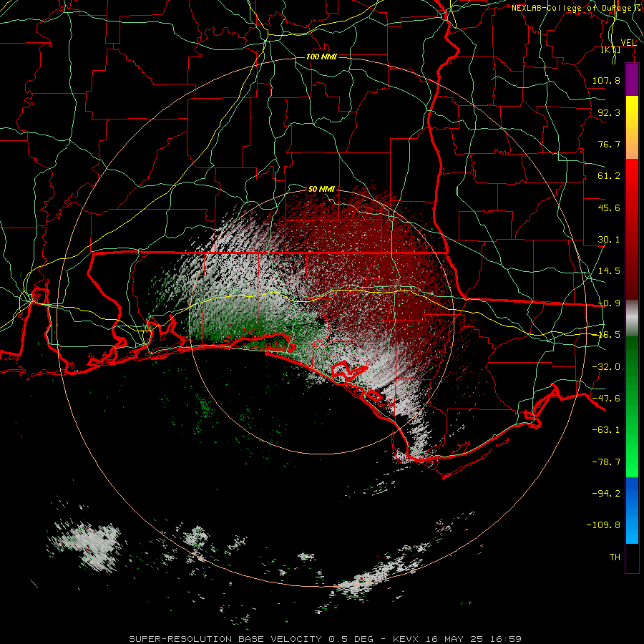Click the 50 NMI range ring label
The width and height of the screenshot is (644, 644).
(x=321, y=189)
